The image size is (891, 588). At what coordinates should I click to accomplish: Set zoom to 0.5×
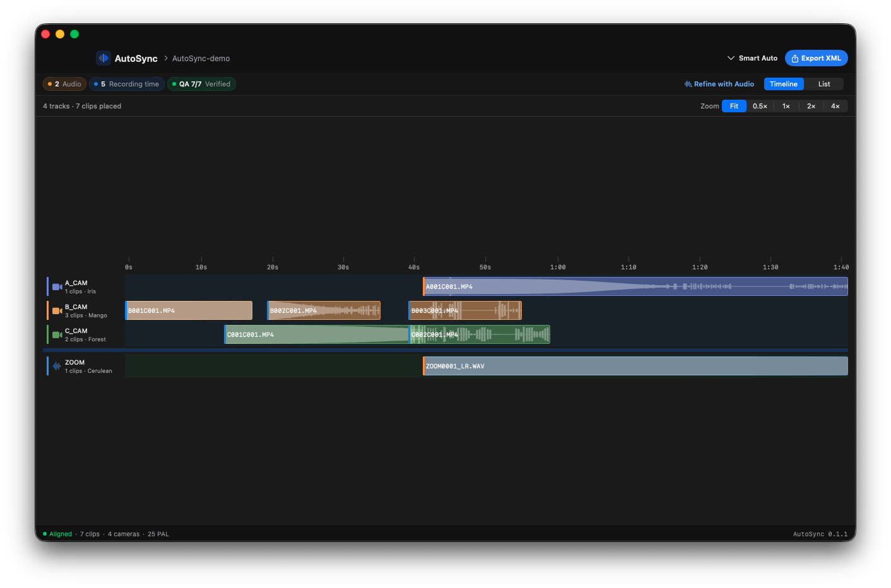click(760, 106)
